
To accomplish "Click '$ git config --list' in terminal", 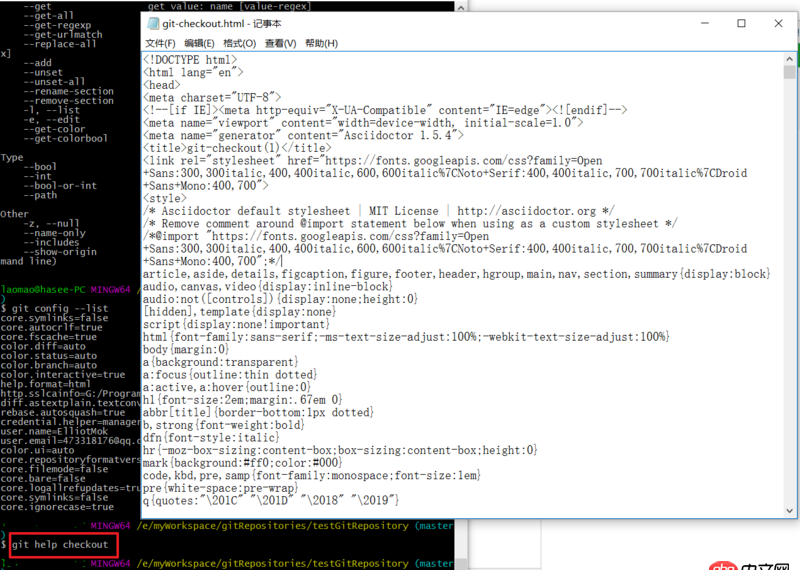I will (55, 308).
